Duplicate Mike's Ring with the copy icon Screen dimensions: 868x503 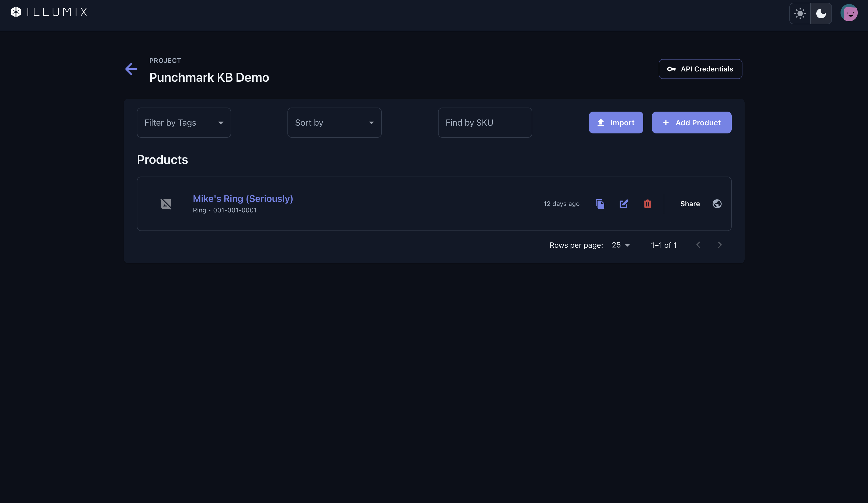(600, 204)
